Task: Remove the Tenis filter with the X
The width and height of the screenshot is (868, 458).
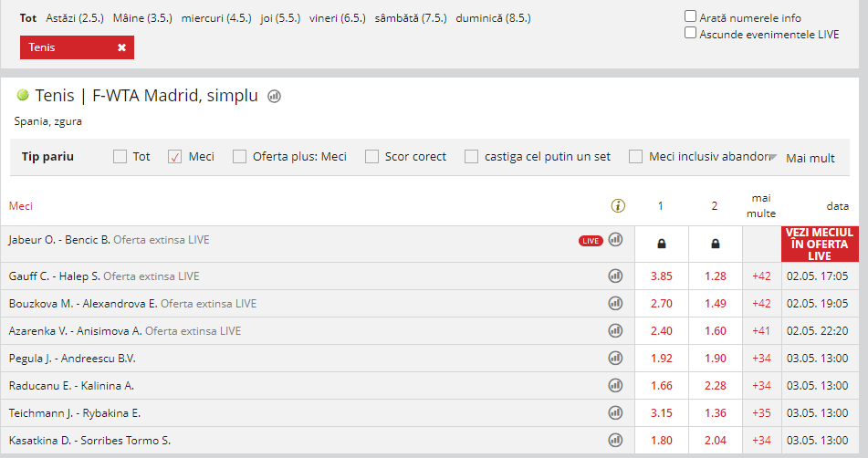Action: pyautogui.click(x=121, y=47)
